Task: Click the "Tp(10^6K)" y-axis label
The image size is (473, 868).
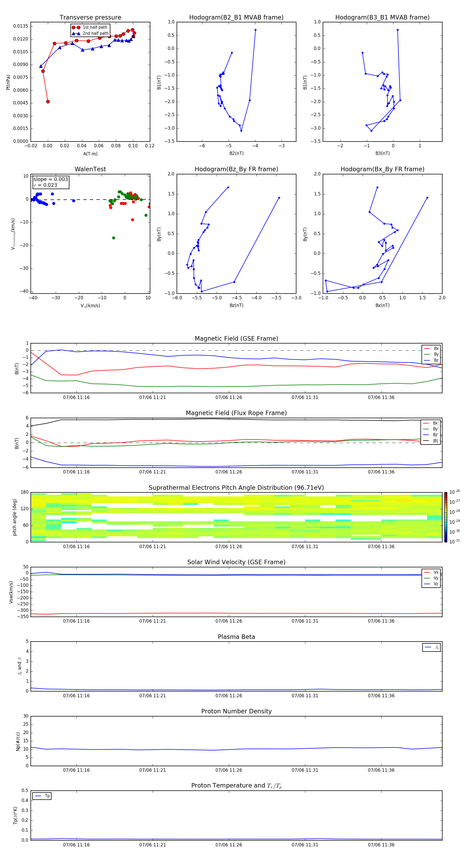Action: [15, 815]
